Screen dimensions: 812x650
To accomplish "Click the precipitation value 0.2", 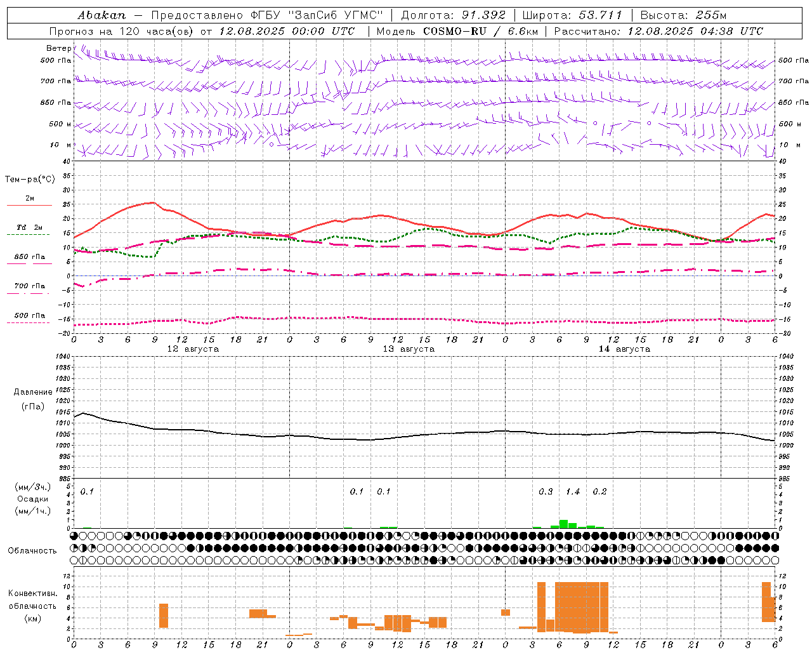I will tap(599, 492).
